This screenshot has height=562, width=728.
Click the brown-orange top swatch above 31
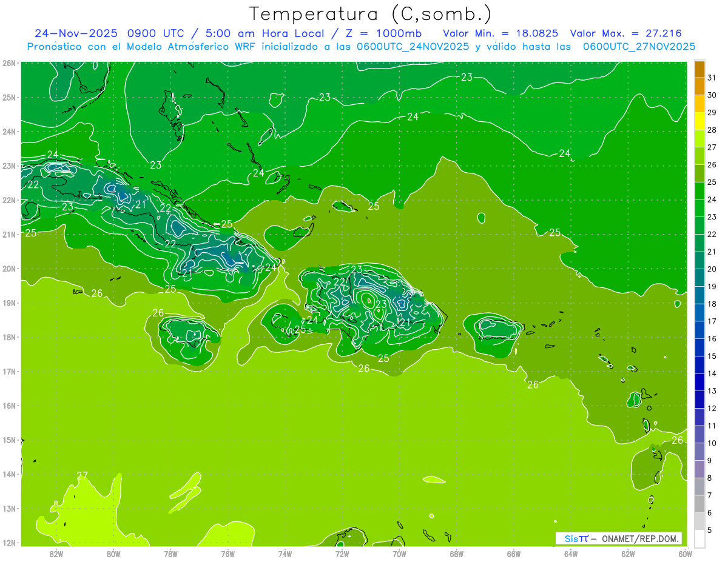click(699, 69)
